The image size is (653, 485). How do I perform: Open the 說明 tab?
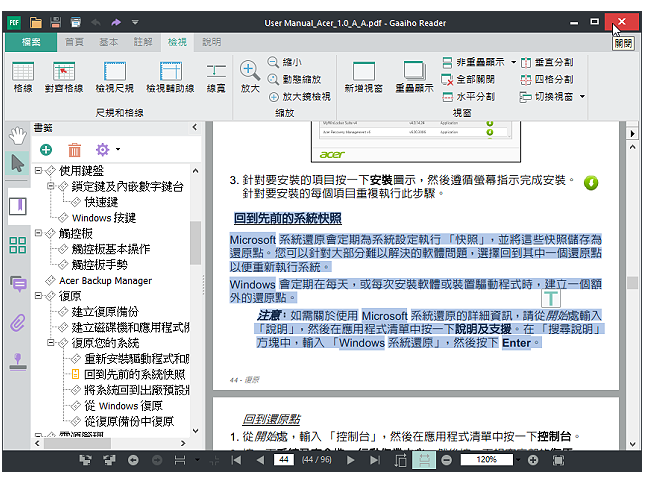pyautogui.click(x=212, y=42)
